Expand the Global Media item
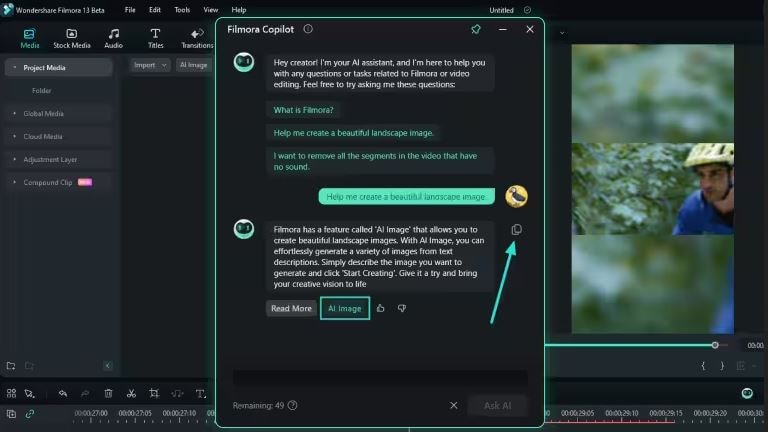Viewport: 768px width, 432px height. (14, 114)
